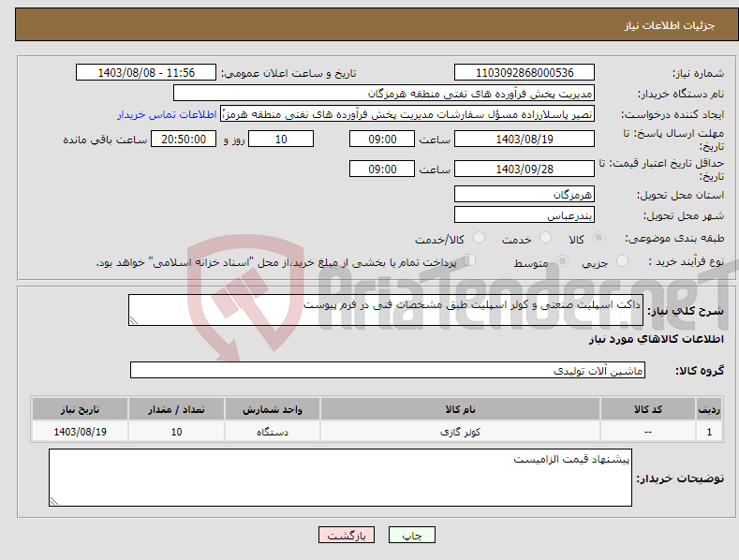The image size is (739, 560).
Task: Click the response deadline 09:00 time field
Action: (382, 139)
